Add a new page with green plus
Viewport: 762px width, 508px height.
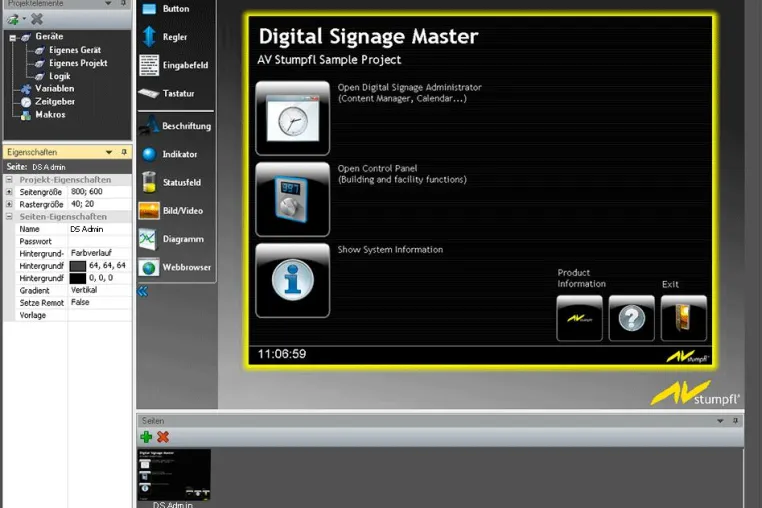146,437
